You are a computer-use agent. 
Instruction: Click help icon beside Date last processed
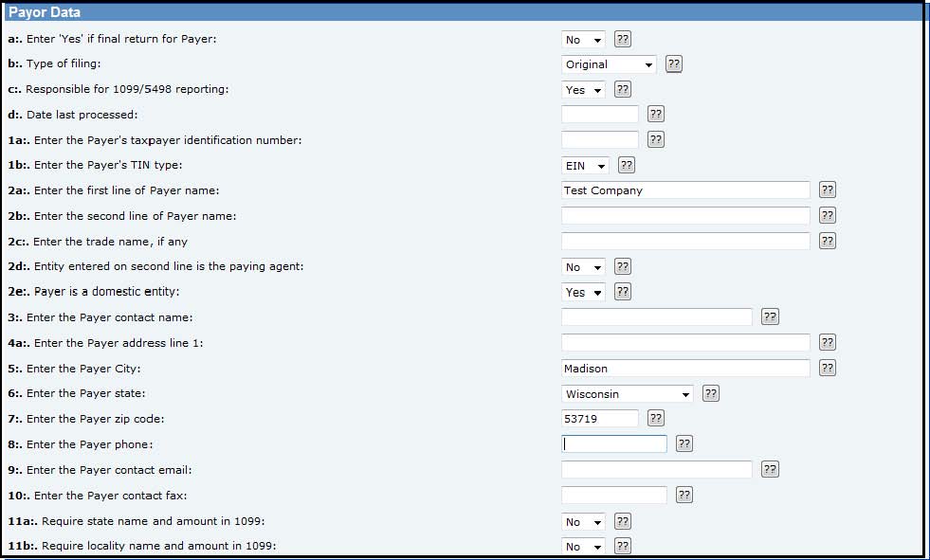pyautogui.click(x=656, y=114)
